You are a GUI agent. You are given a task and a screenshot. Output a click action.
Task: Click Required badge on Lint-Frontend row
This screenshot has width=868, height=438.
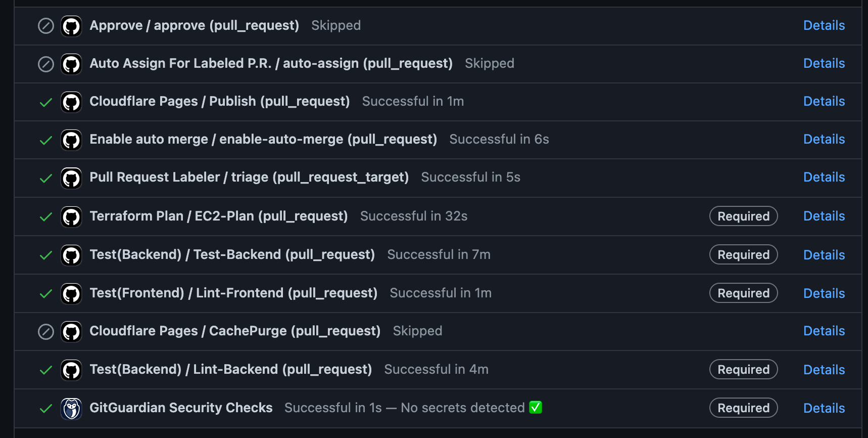[743, 293]
